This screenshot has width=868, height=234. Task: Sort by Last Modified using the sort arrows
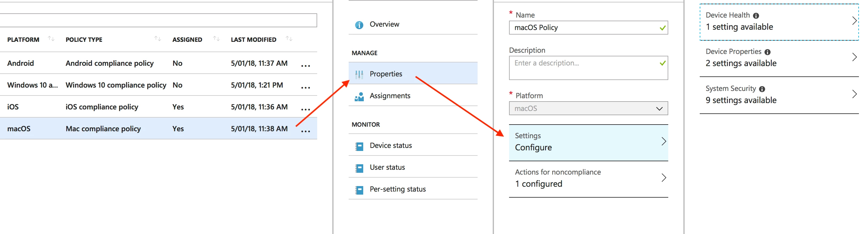[289, 38]
